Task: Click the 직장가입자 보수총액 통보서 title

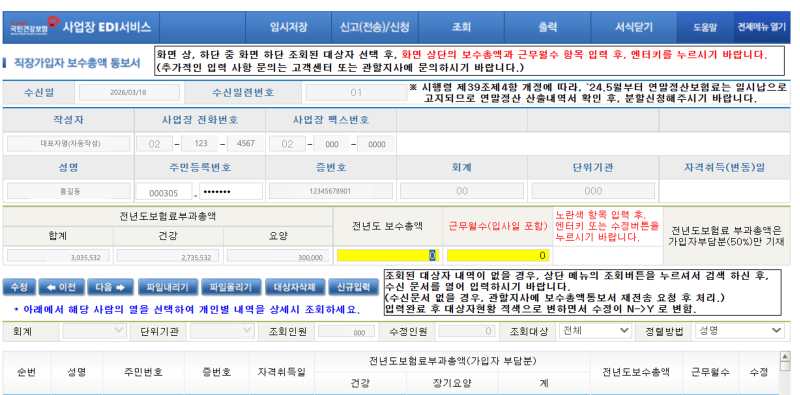Action: coord(77,63)
